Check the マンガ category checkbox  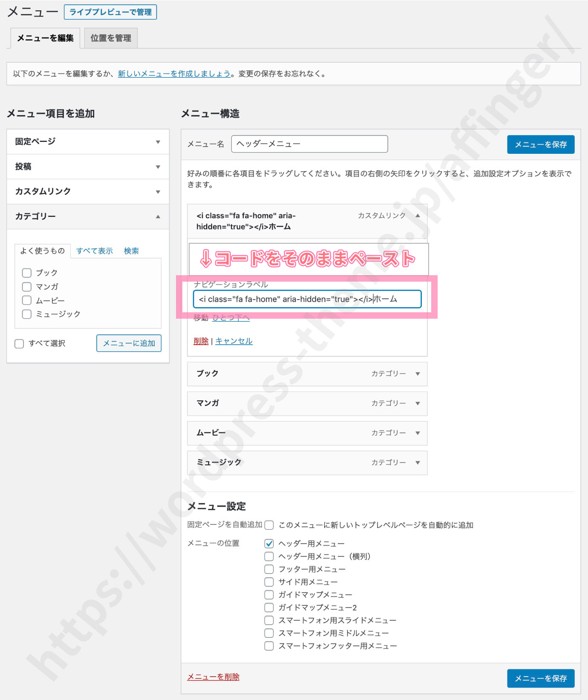pos(27,287)
